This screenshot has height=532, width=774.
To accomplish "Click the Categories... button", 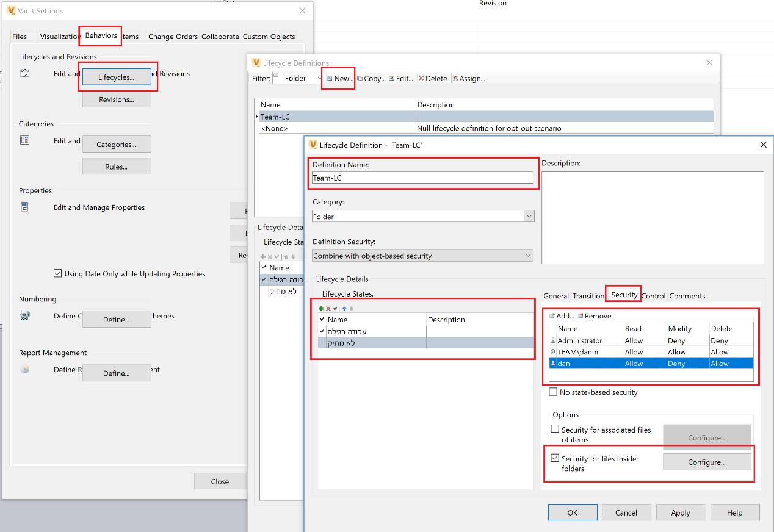I will (117, 145).
